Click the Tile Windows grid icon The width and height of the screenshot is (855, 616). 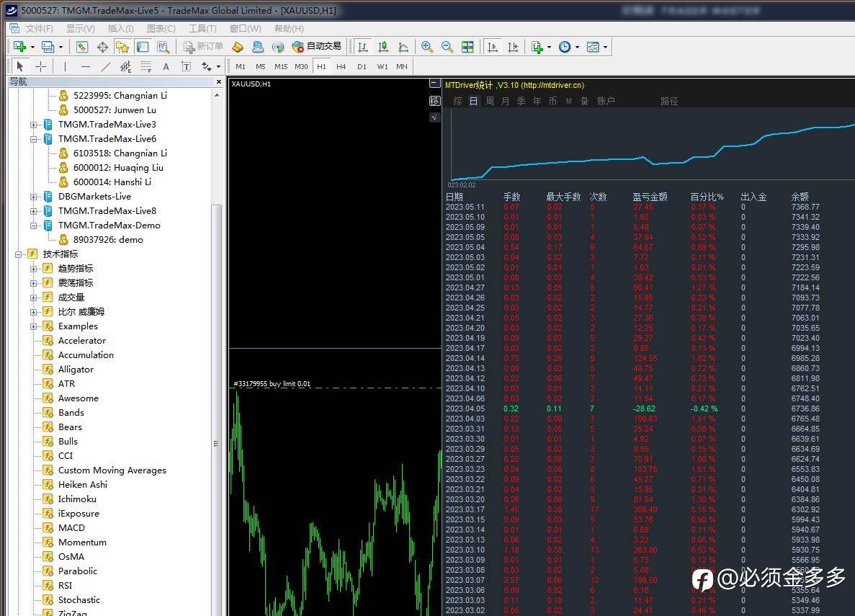[x=467, y=47]
